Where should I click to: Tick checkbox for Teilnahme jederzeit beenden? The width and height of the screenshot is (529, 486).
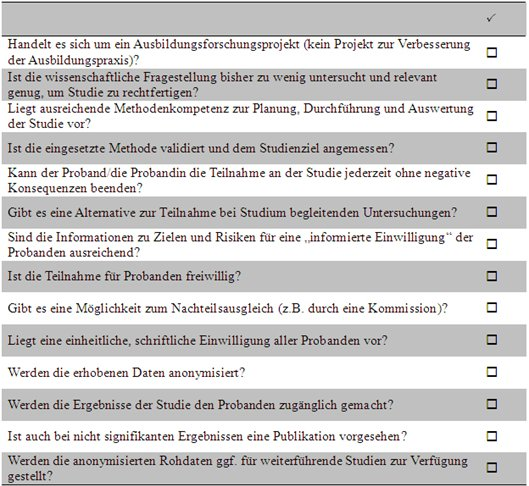coord(492,179)
